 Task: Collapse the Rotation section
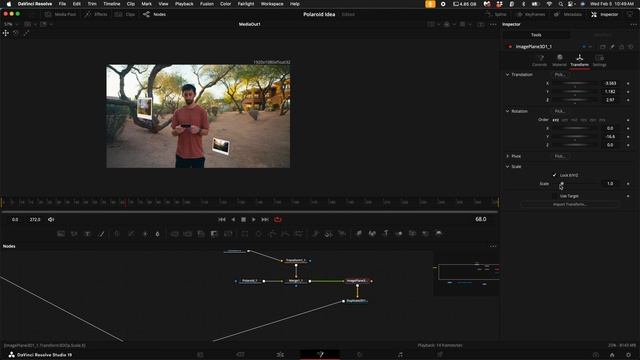[x=507, y=111]
